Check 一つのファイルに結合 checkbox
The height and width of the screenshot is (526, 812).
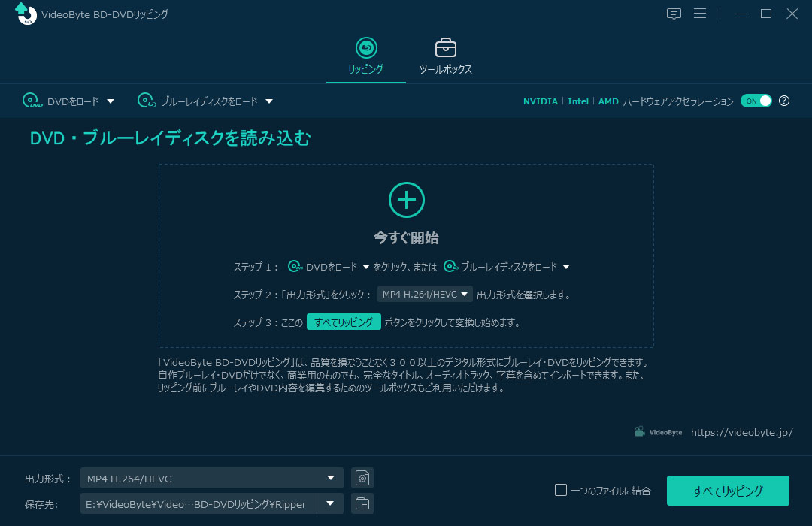[561, 490]
